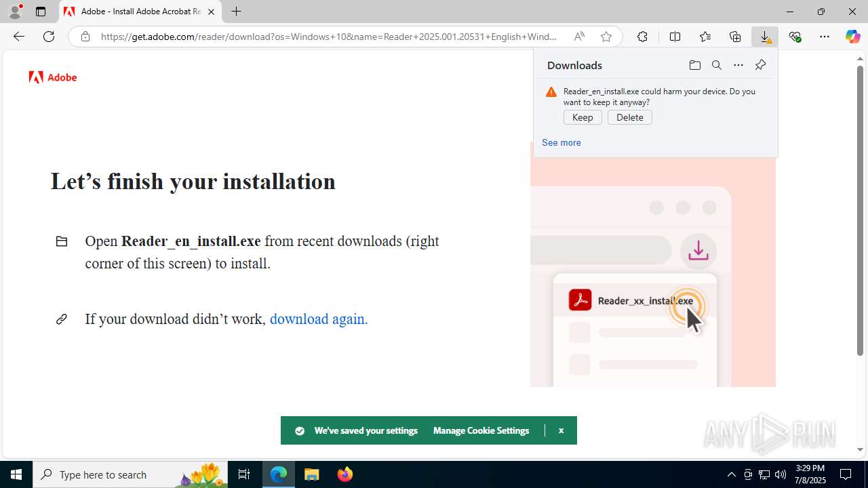Toggle split screen view
868x488 pixels.
click(675, 37)
